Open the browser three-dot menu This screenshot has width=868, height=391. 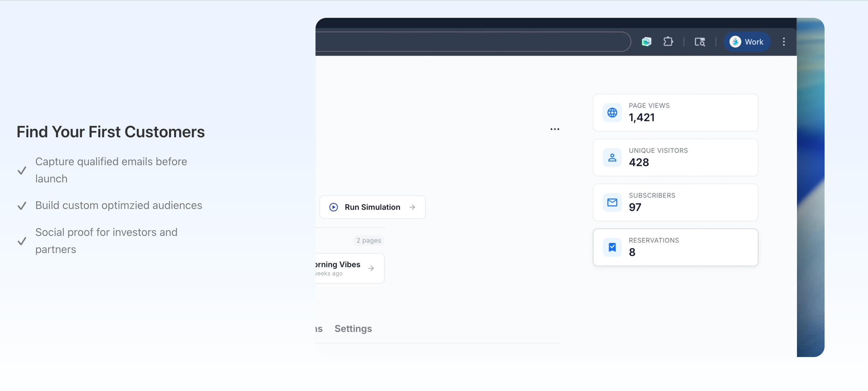[x=784, y=42]
